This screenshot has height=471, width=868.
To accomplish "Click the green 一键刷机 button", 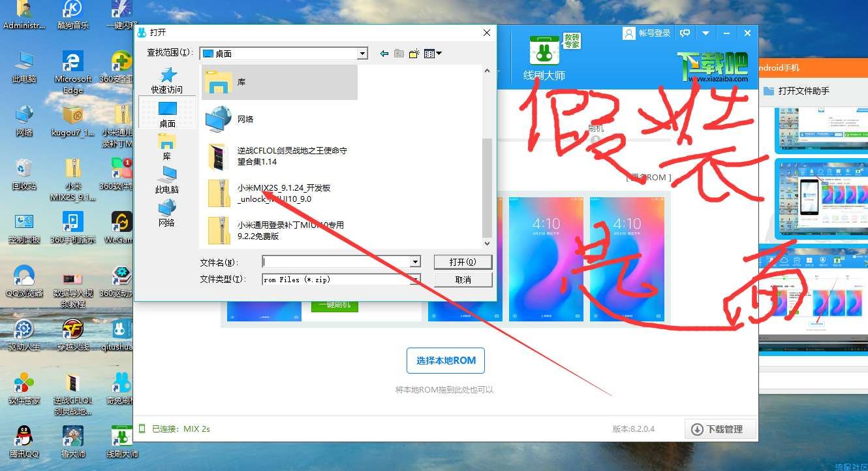I will [334, 304].
